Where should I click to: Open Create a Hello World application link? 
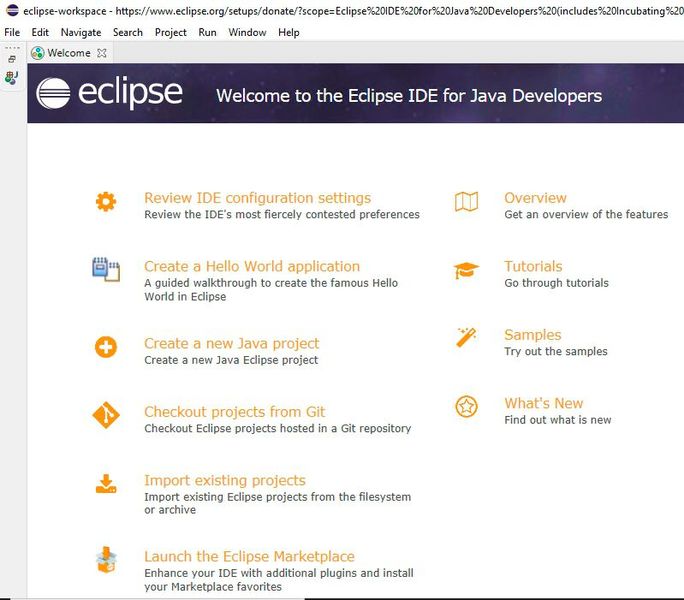[252, 266]
